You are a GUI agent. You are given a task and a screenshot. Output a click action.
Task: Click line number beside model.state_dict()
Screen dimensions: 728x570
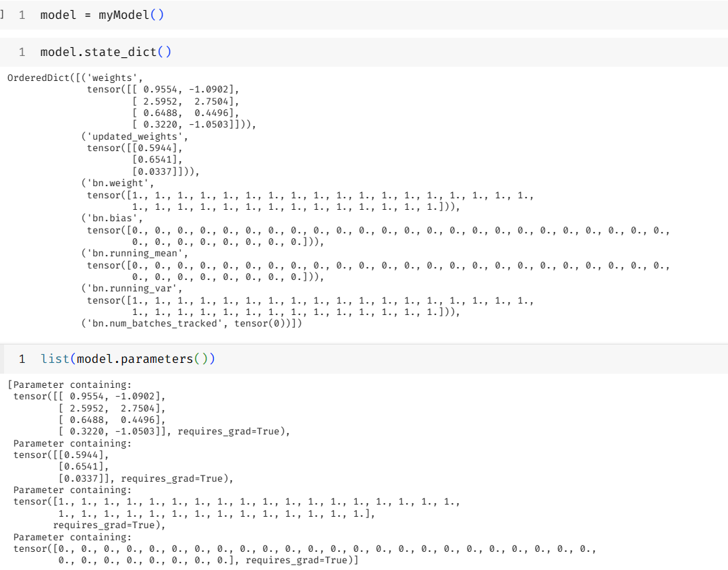(x=22, y=52)
